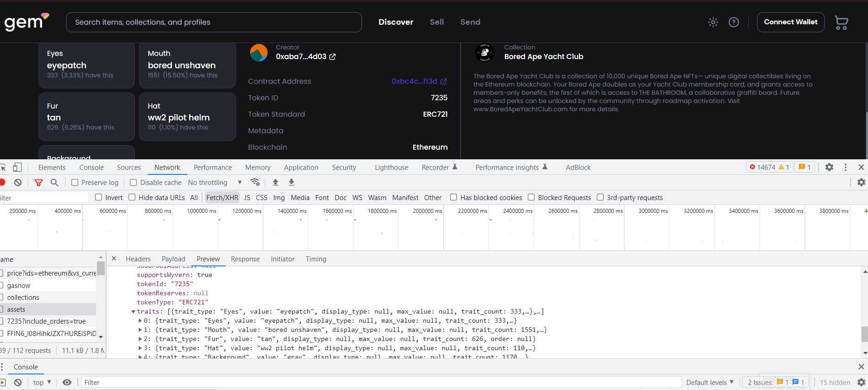868x390 pixels.
Task: Open the shopping cart icon
Action: tap(841, 22)
